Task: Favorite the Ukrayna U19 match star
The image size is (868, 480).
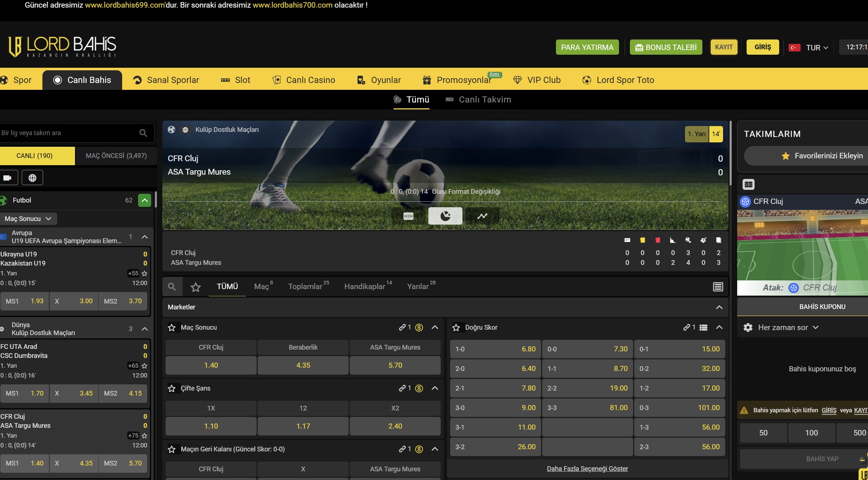Action: tap(145, 274)
